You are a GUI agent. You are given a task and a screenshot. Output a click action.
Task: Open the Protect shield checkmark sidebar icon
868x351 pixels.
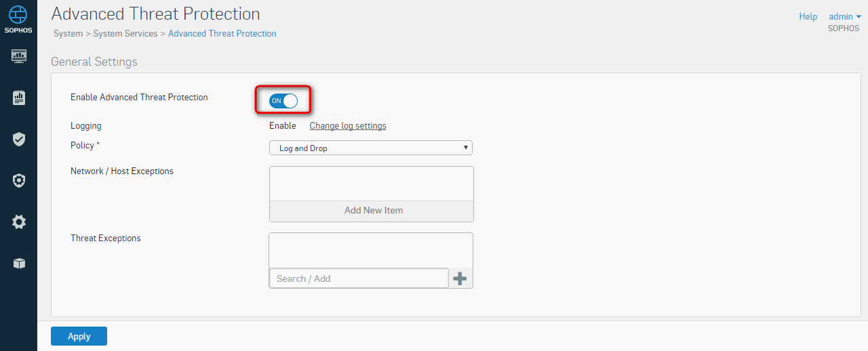point(19,140)
